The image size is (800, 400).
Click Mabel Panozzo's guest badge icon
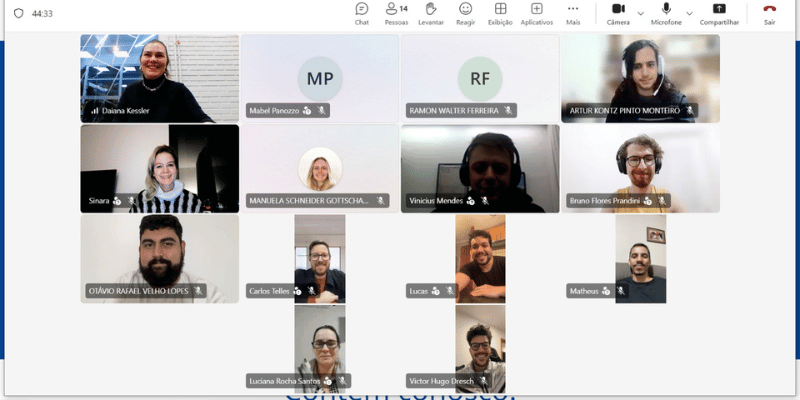tap(307, 111)
